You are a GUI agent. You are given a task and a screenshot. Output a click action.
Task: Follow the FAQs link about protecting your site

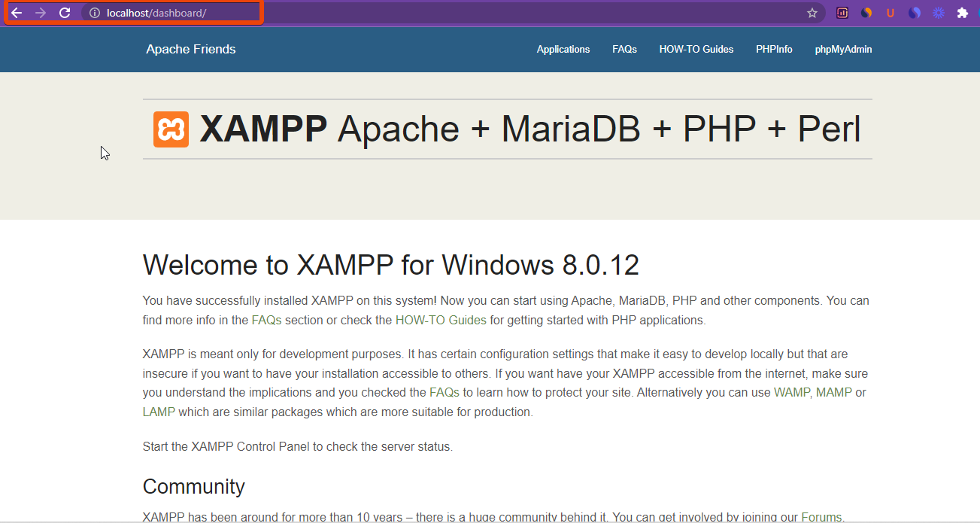(x=444, y=392)
